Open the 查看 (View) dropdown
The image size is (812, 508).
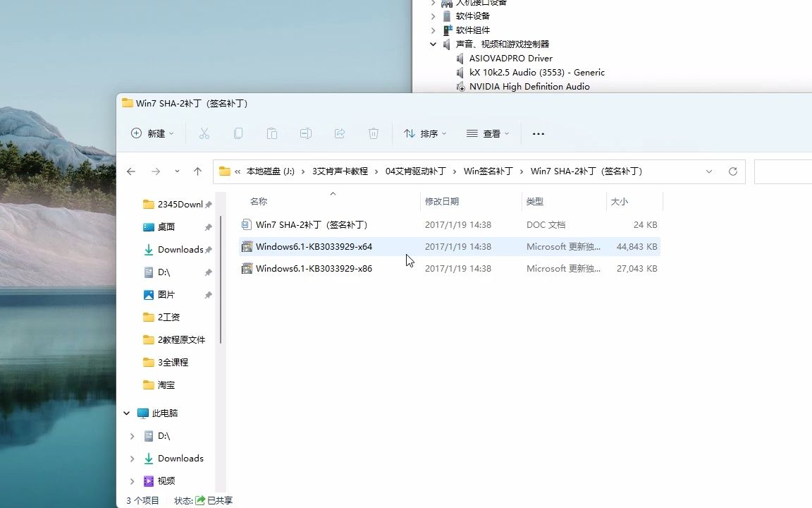(x=488, y=133)
